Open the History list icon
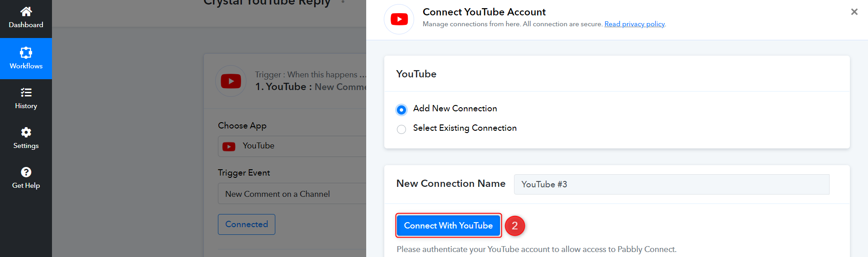This screenshot has height=257, width=868. [x=26, y=92]
